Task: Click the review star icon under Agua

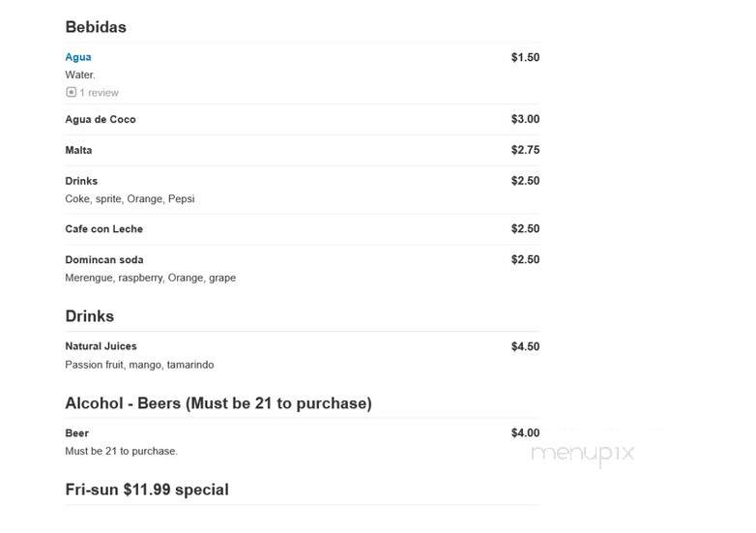Action: (71, 92)
